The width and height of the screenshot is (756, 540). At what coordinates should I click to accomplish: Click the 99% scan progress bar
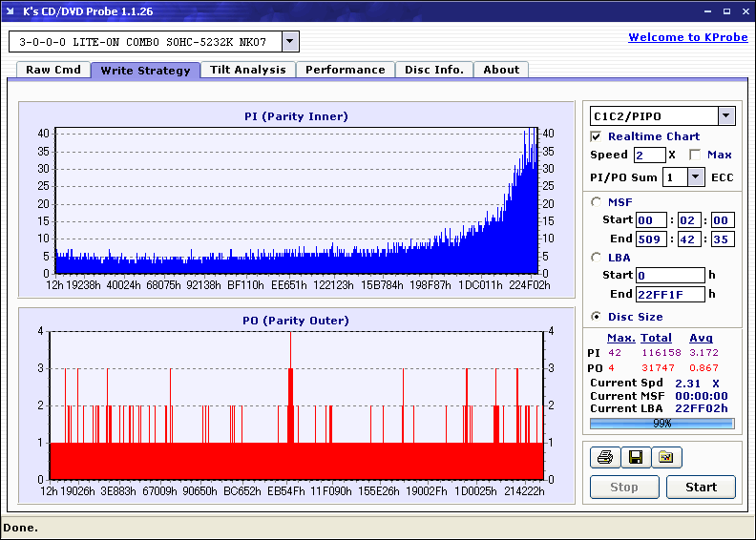(x=661, y=423)
